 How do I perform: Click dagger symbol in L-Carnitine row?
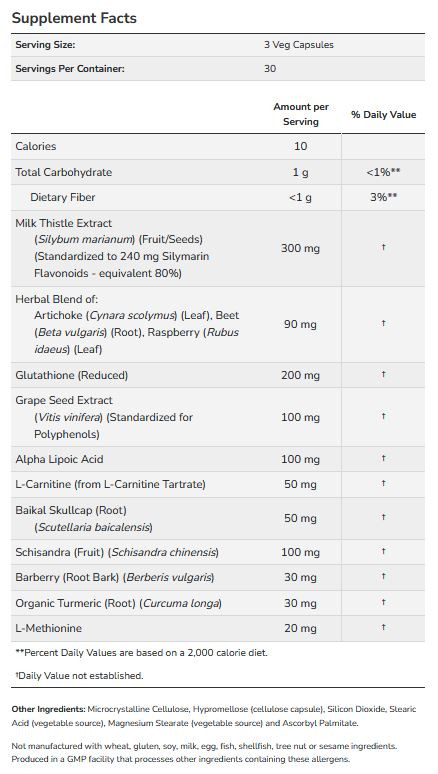click(383, 483)
